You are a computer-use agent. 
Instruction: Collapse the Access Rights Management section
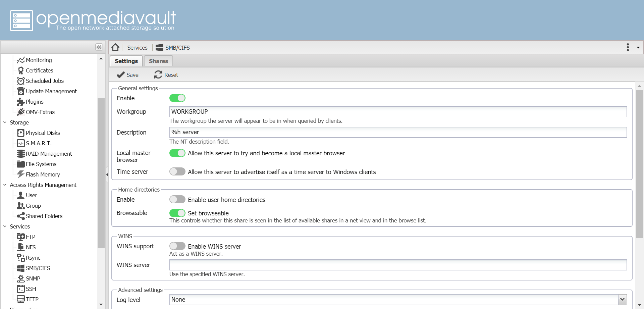pyautogui.click(x=5, y=185)
